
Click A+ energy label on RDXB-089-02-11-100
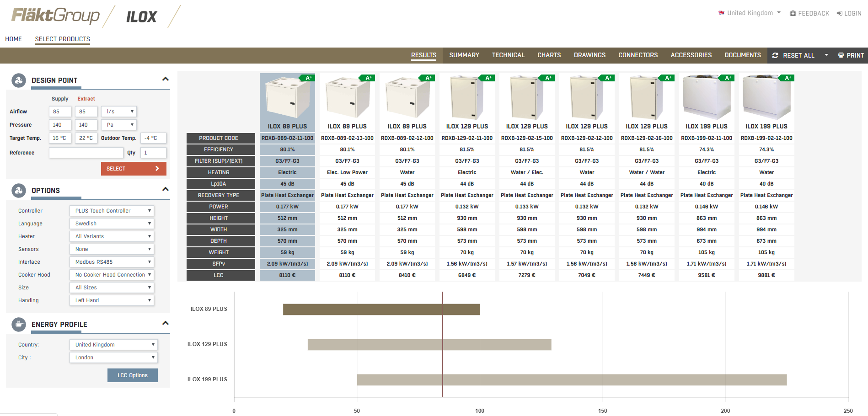[x=307, y=78]
